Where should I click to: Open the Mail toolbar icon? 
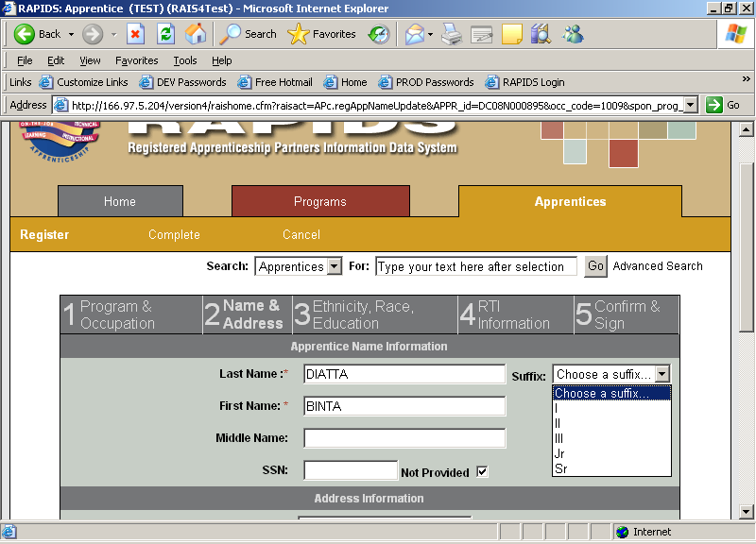point(414,34)
